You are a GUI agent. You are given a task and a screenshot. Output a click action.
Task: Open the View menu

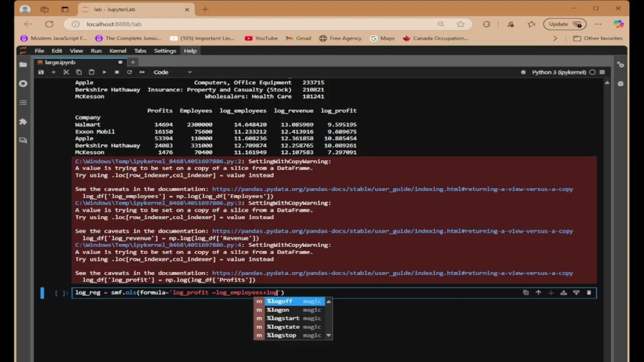click(76, 51)
